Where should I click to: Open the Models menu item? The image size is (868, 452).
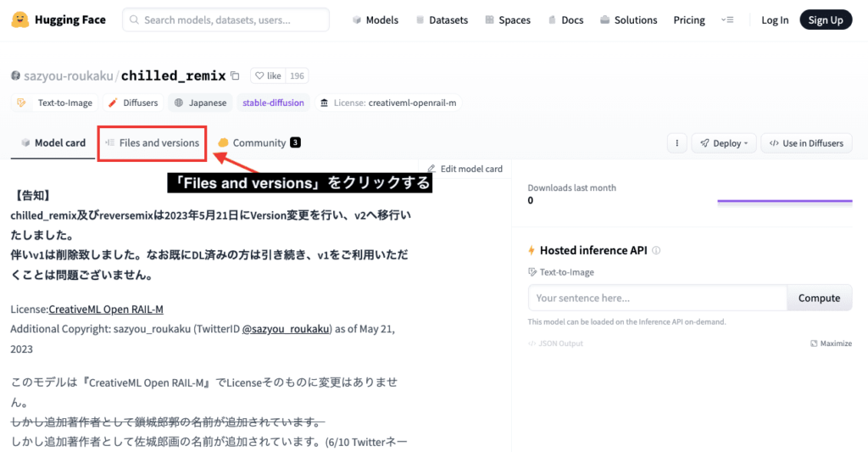[376, 20]
